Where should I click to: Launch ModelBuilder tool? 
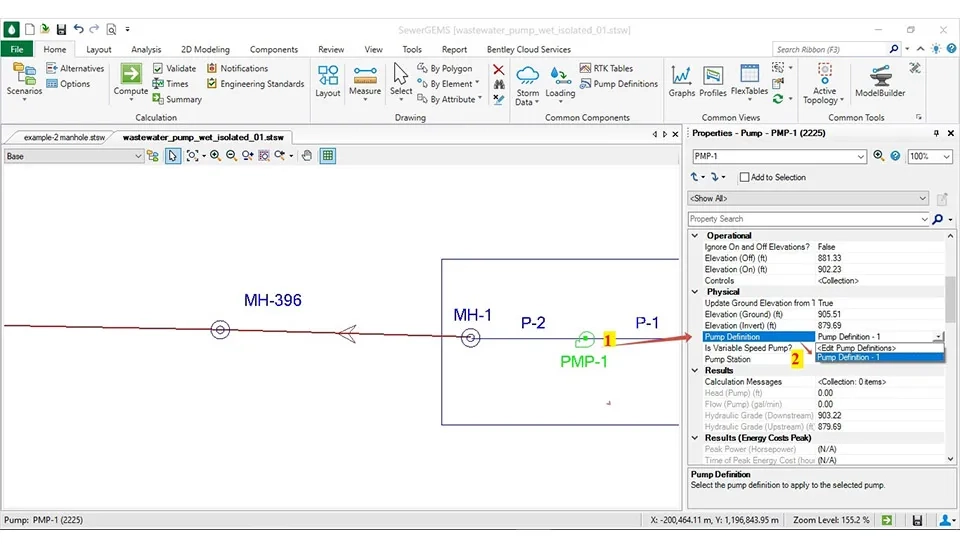[879, 81]
